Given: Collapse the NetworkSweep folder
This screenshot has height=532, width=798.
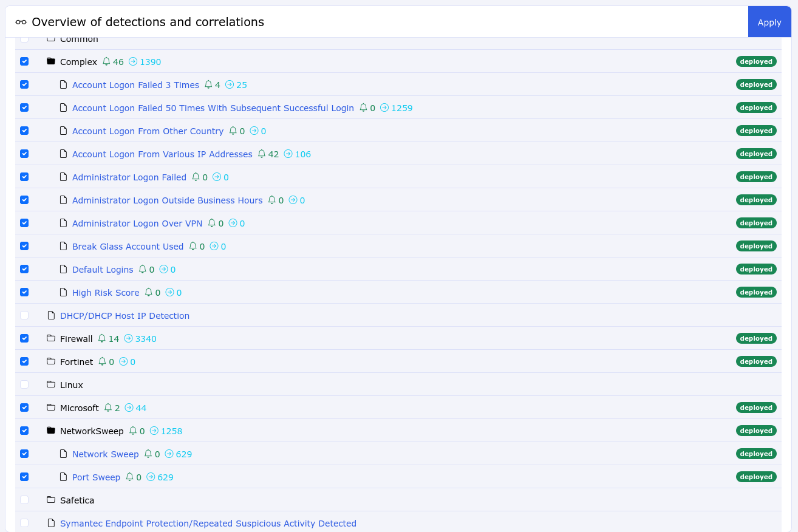Looking at the screenshot, I should click(x=92, y=431).
